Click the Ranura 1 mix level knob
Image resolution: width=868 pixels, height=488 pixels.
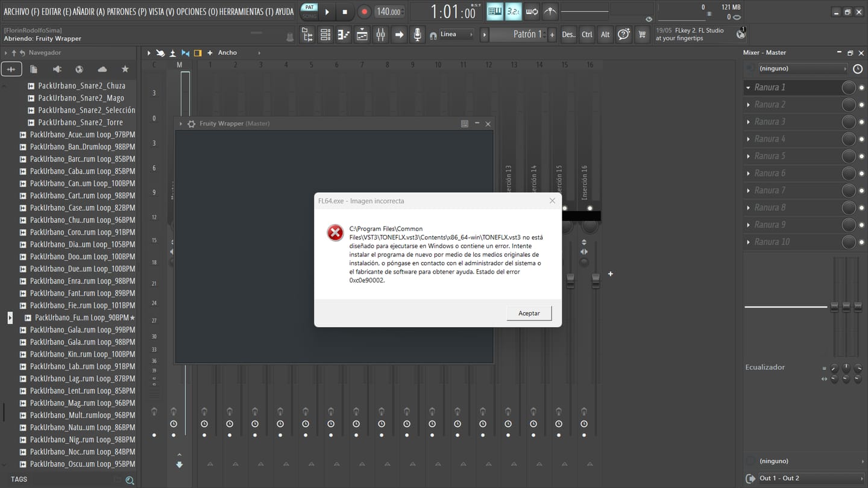coord(849,88)
